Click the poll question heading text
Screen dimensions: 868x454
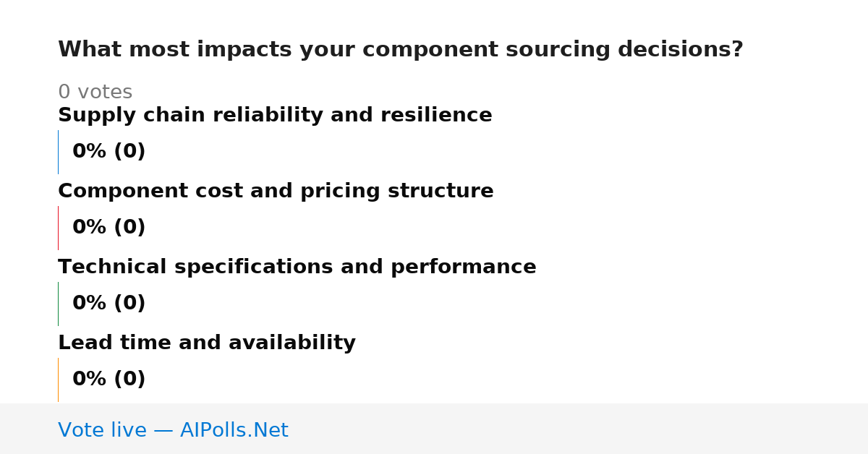pyautogui.click(x=400, y=50)
